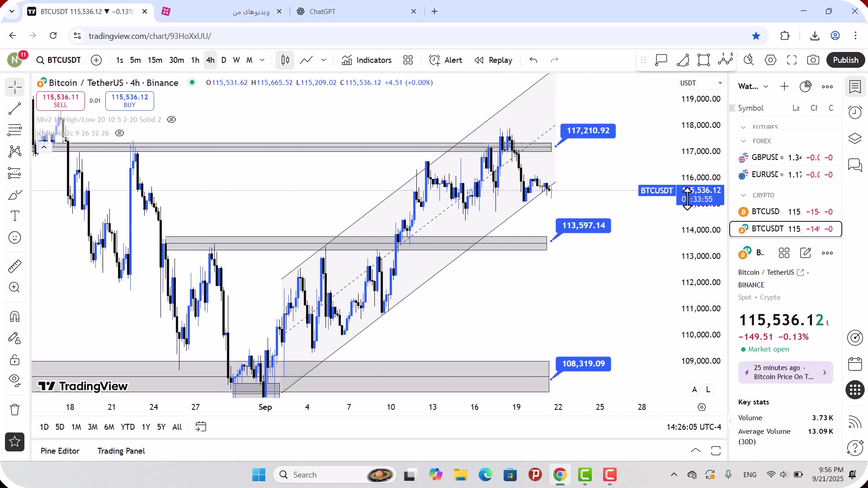Viewport: 868px width, 488px height.
Task: Collapse the CRYPTO watchlist section
Action: [x=743, y=195]
